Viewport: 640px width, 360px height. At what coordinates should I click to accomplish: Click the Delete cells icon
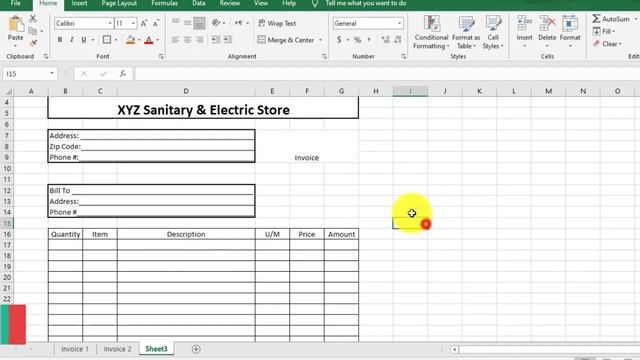coord(547,24)
